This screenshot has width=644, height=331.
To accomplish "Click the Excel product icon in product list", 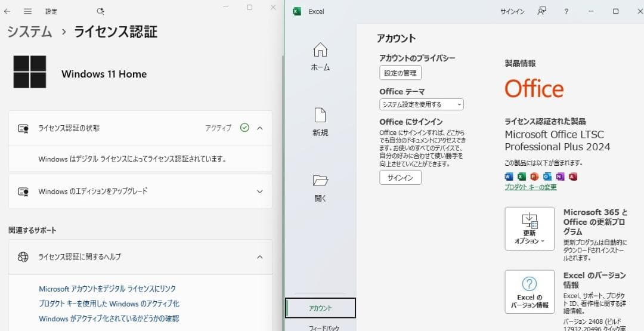I will (x=522, y=177).
